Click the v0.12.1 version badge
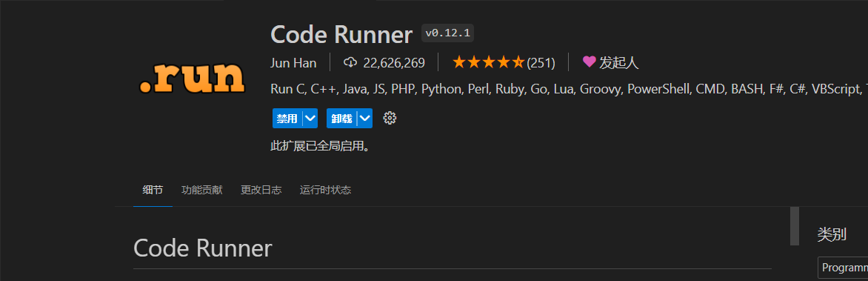Image resolution: width=868 pixels, height=281 pixels. pos(447,33)
